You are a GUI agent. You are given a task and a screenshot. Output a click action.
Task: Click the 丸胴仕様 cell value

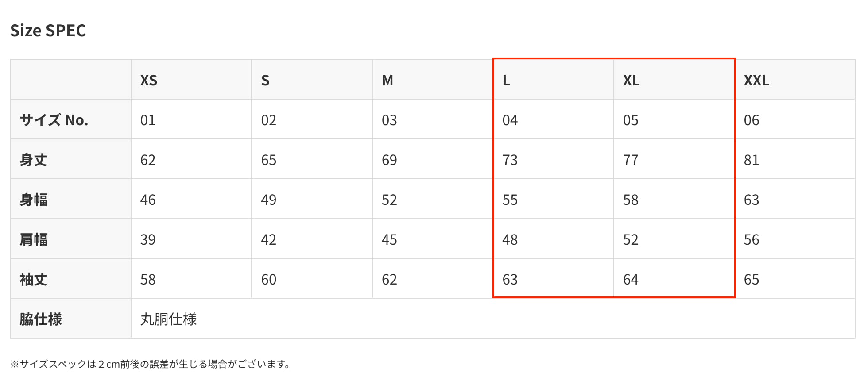coord(168,319)
